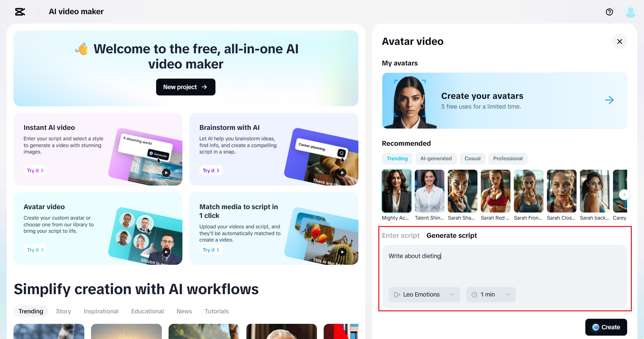Select the AI-generated avatar filter
The width and height of the screenshot is (644, 339).
[436, 159]
